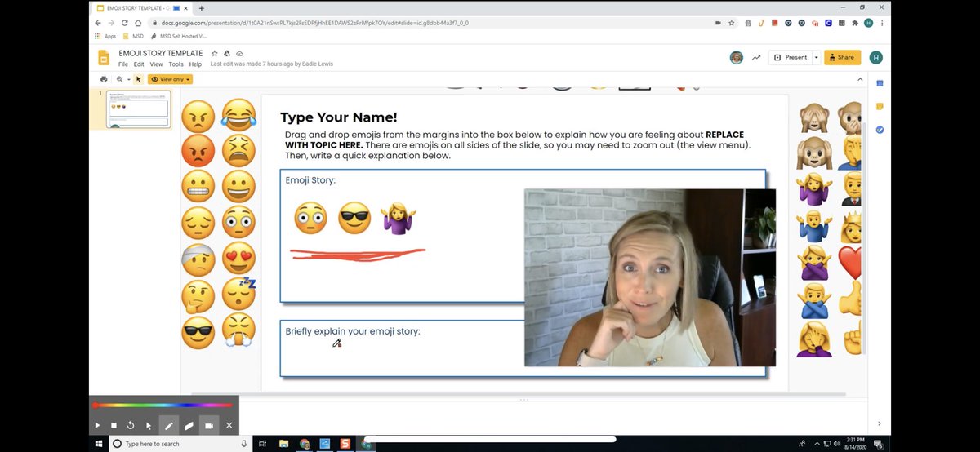The height and width of the screenshot is (452, 980).
Task: Print the presentation with the printer icon
Action: tap(104, 79)
